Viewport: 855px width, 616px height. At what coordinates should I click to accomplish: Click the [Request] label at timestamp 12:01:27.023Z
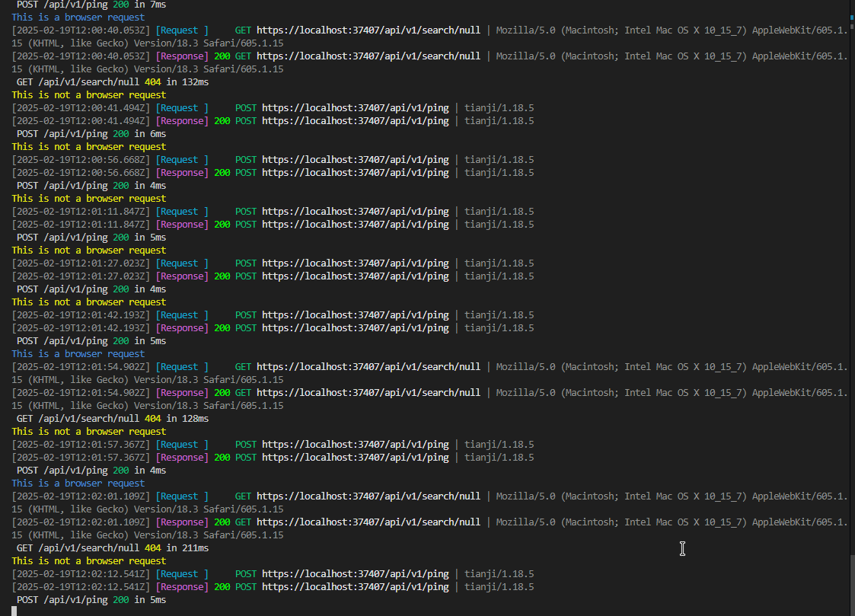pyautogui.click(x=182, y=263)
